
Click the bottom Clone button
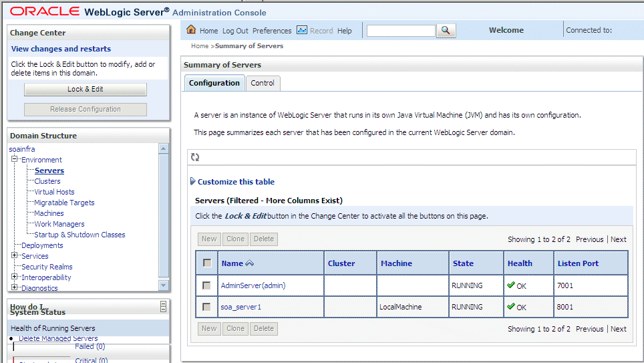(x=235, y=328)
